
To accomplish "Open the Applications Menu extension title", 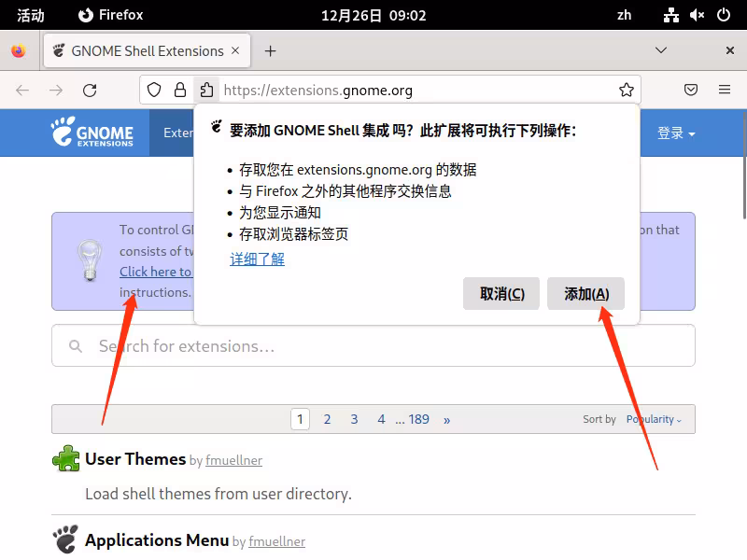I will coord(157,540).
